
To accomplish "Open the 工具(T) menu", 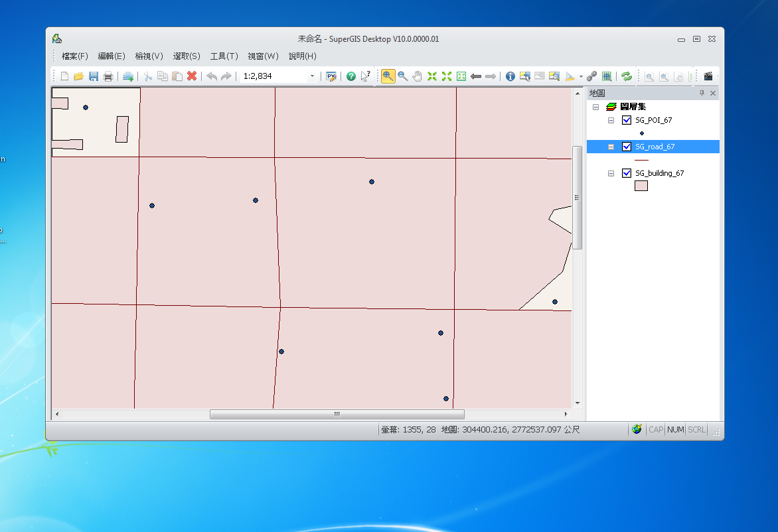I will 224,56.
